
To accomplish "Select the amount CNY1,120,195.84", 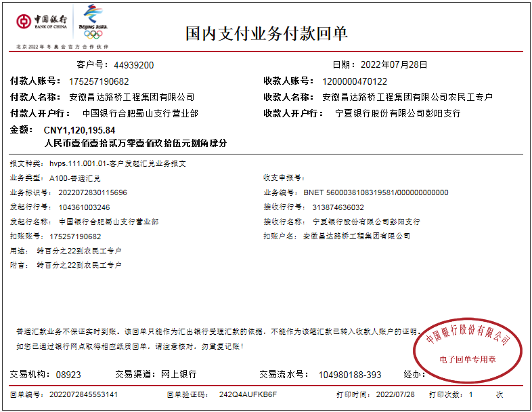I will [x=79, y=130].
